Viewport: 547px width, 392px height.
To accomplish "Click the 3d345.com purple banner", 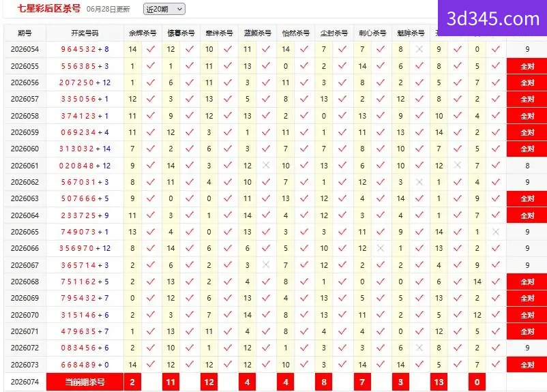I will tap(492, 18).
